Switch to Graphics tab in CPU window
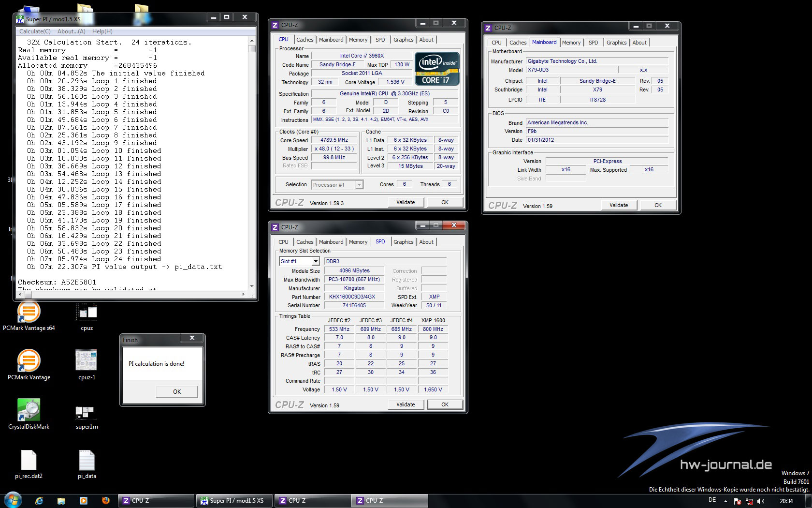812x508 pixels. tap(403, 40)
